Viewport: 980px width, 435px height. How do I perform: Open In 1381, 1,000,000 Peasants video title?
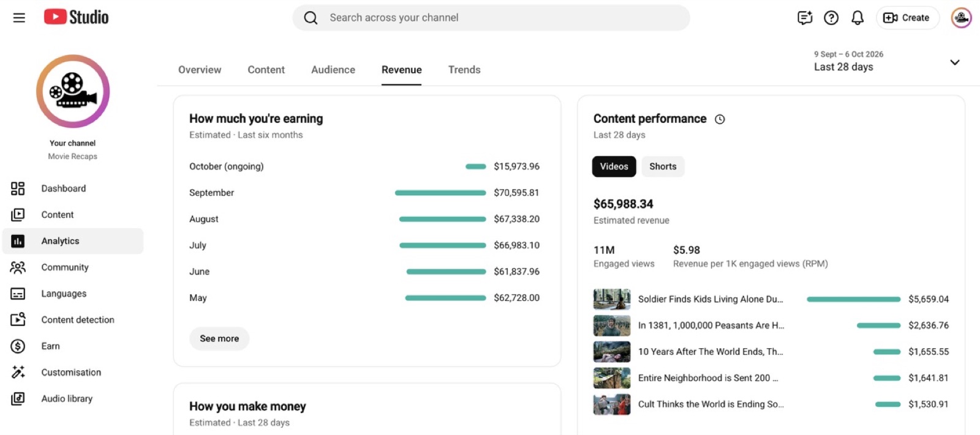(711, 325)
